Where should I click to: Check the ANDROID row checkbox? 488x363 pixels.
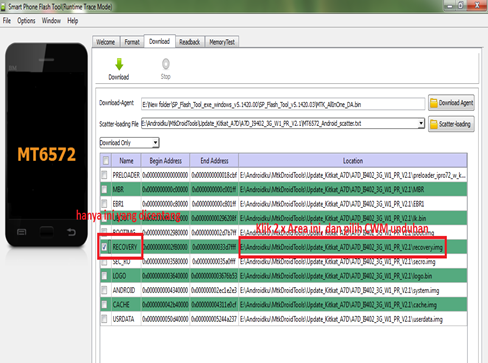coord(104,290)
